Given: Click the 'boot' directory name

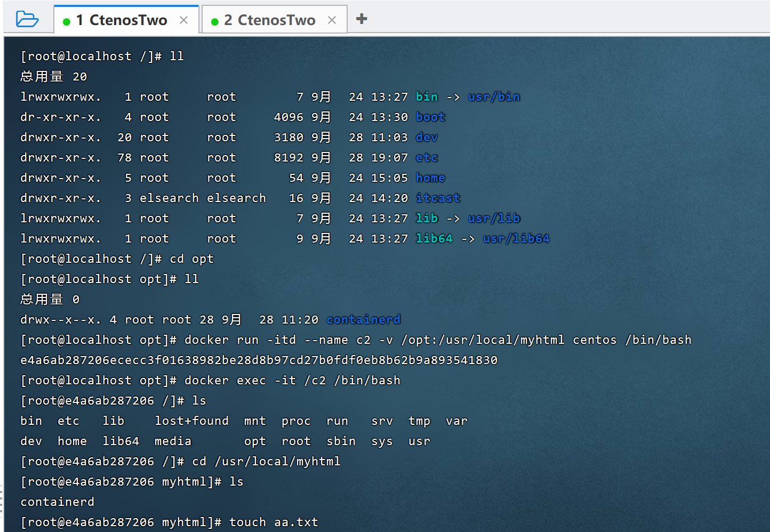Looking at the screenshot, I should click(430, 117).
